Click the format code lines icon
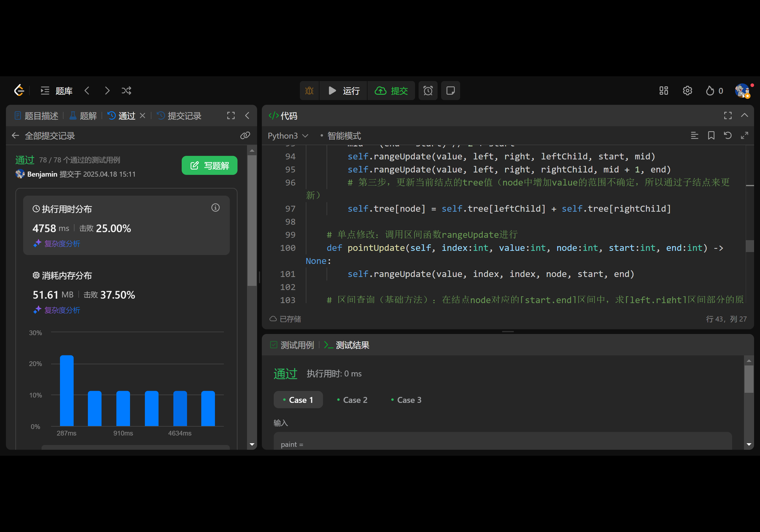 pyautogui.click(x=694, y=135)
